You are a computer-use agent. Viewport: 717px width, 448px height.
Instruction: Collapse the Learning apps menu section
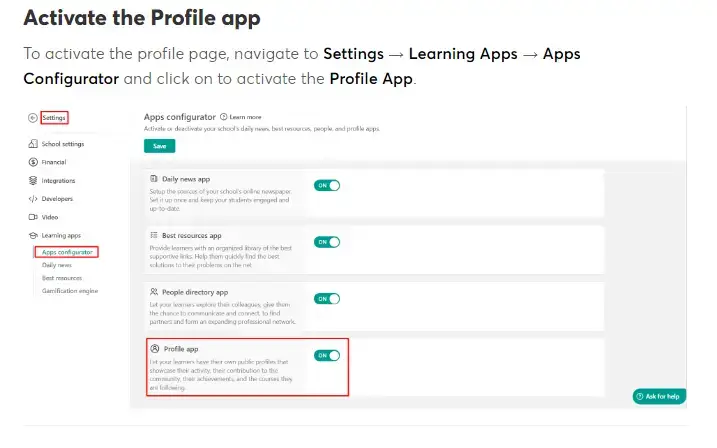(61, 235)
